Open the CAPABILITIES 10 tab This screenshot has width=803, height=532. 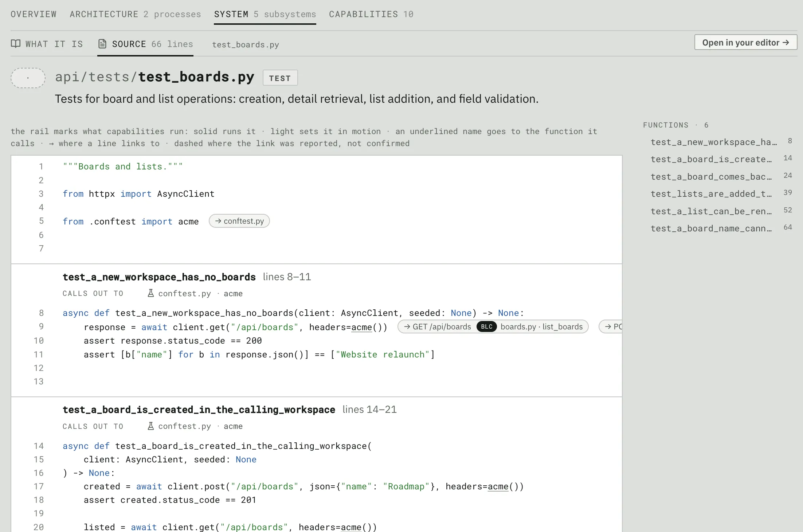tap(371, 14)
